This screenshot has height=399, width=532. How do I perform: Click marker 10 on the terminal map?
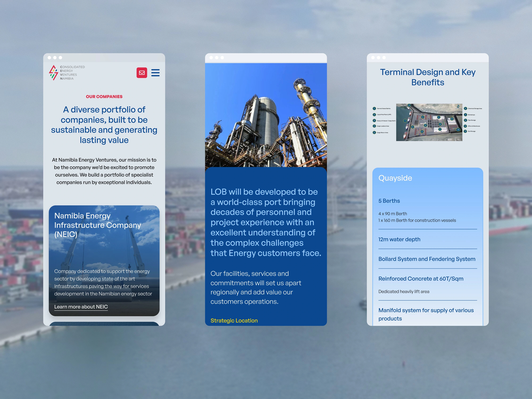(458, 130)
